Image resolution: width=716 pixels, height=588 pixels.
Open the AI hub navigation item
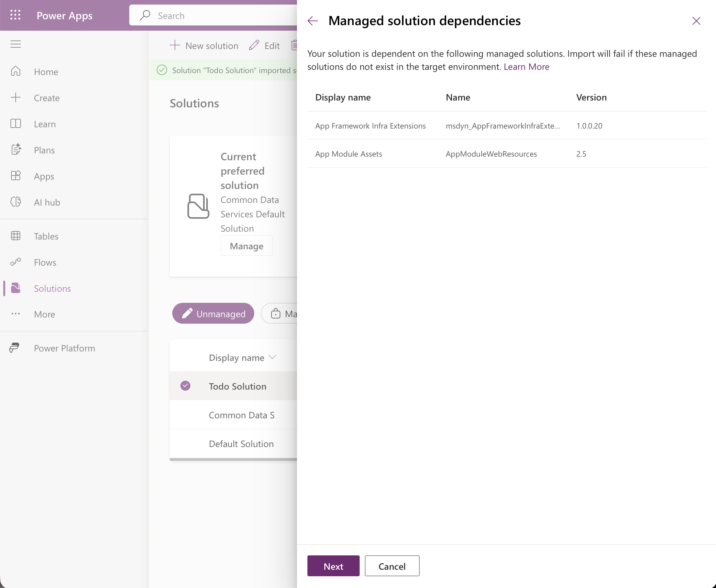(x=74, y=202)
